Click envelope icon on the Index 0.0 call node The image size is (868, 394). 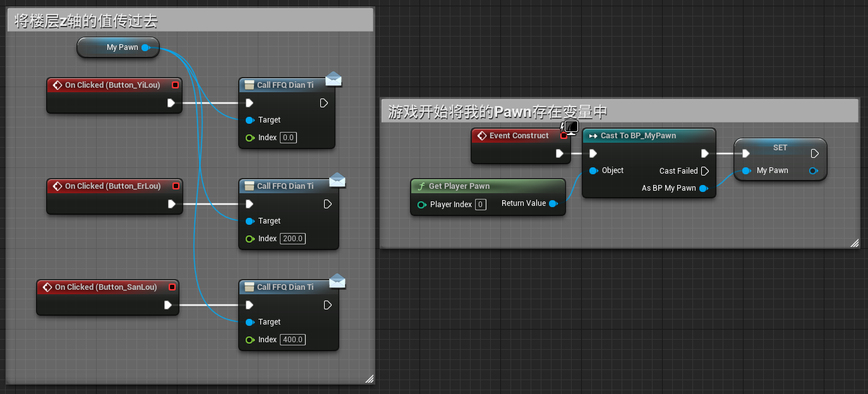(x=334, y=79)
